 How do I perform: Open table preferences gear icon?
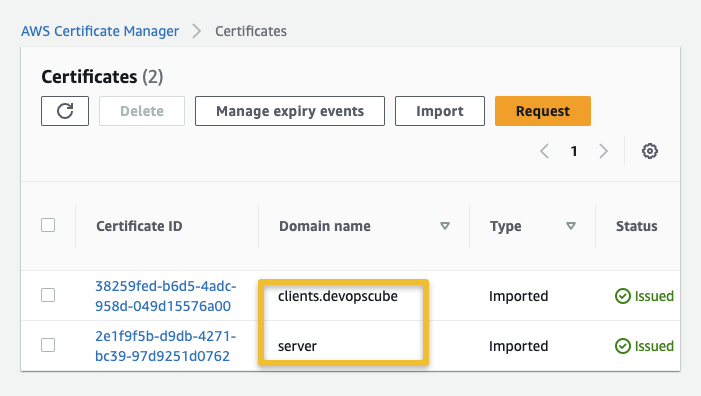pos(650,151)
